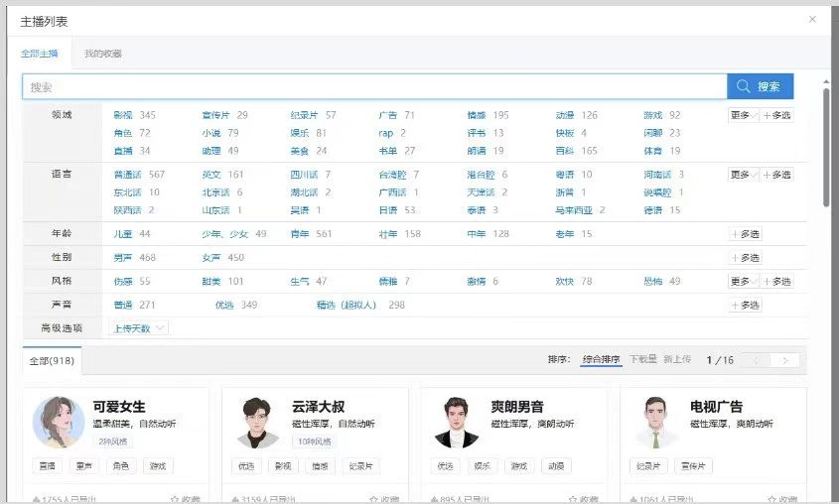The height and width of the screenshot is (504, 839).
Task: Enable 多选 for 年龄 row
Action: click(x=746, y=234)
